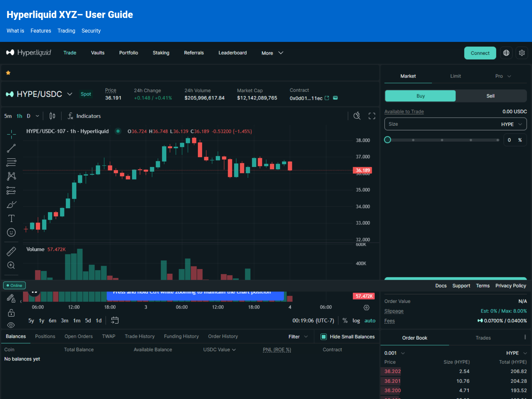This screenshot has height=399, width=532.
Task: Select the Buy side toggle
Action: [420, 96]
